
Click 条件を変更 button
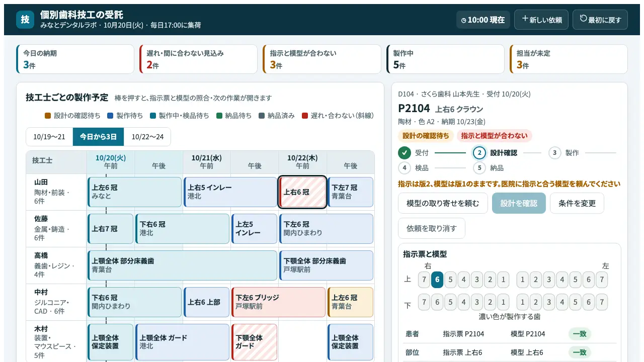[x=577, y=203]
